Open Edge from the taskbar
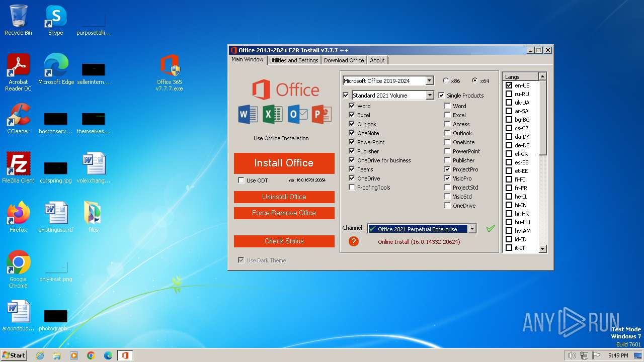644x362 pixels. 108,355
